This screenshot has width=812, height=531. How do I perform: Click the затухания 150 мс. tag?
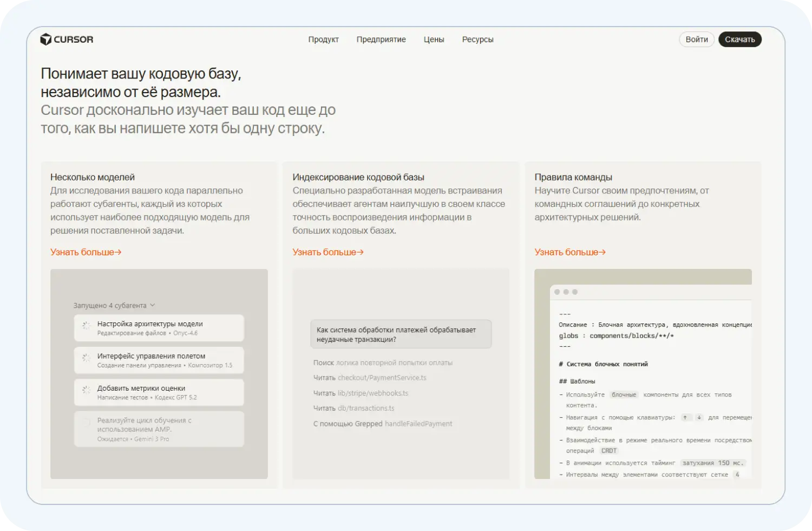click(713, 463)
